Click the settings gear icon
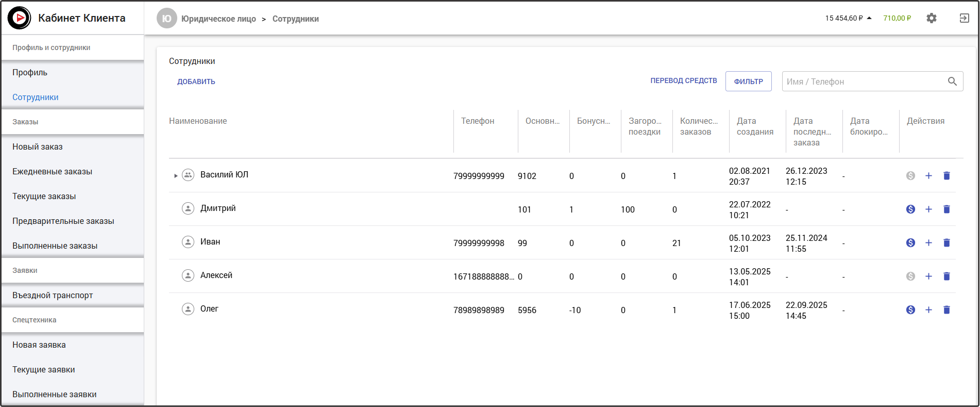This screenshot has width=980, height=407. (931, 18)
